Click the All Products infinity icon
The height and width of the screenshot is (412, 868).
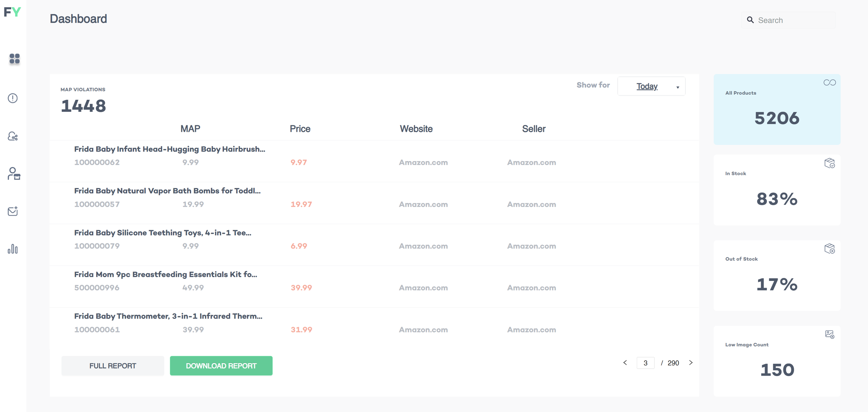[830, 83]
